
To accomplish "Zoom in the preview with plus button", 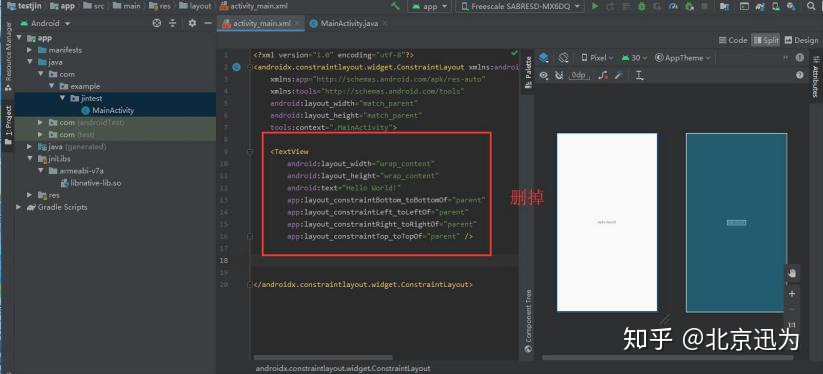I will click(x=792, y=294).
